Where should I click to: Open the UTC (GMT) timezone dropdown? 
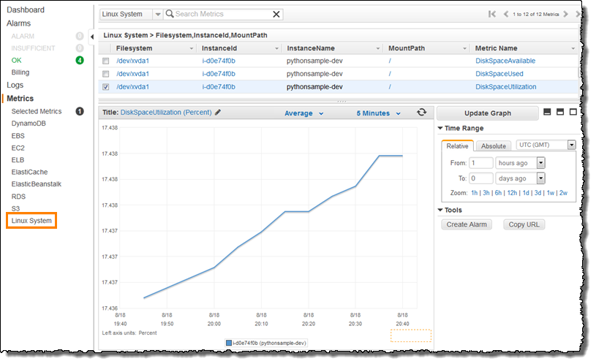546,145
